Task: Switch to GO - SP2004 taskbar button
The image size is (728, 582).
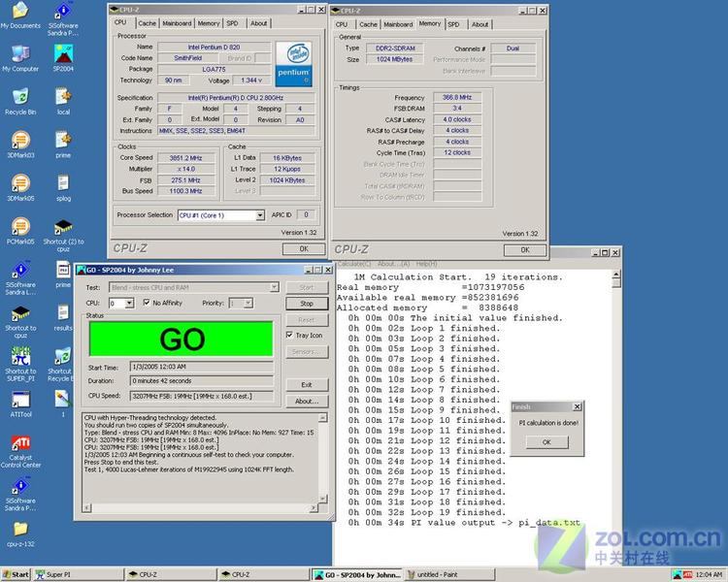Action: (x=357, y=574)
